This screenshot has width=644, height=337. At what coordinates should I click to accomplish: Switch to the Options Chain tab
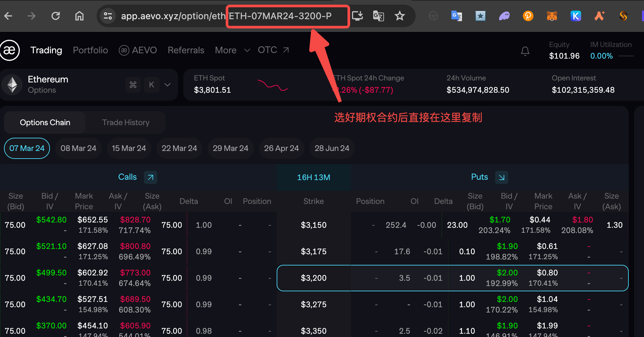click(x=45, y=122)
